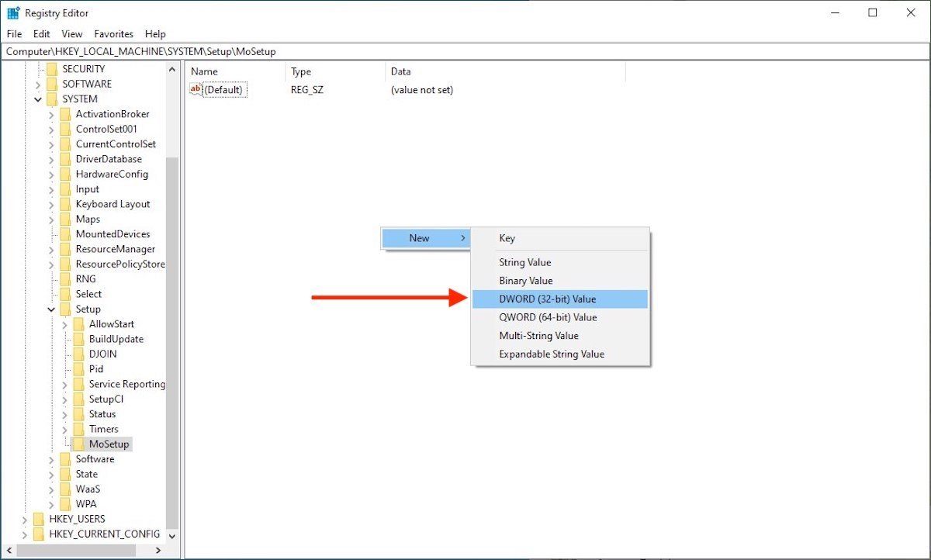Viewport: 931px width, 560px height.
Task: Click the "REG_SZ" type cell
Action: point(306,90)
